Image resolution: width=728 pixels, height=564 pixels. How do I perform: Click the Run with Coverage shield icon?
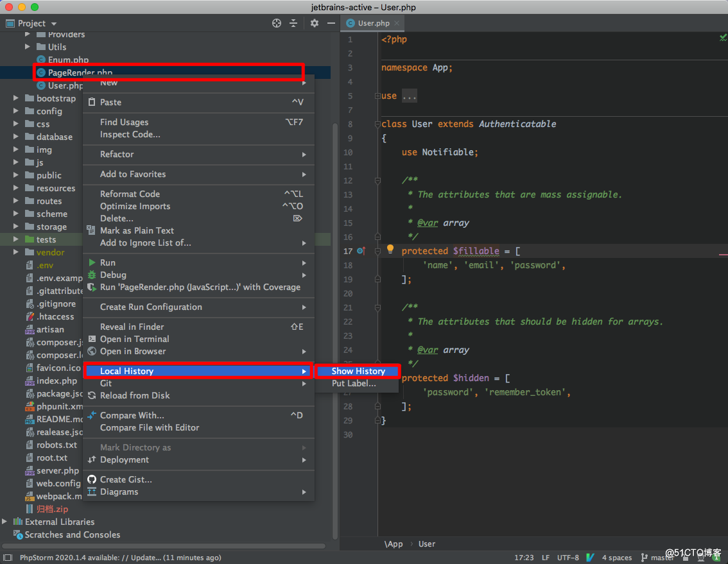(92, 287)
